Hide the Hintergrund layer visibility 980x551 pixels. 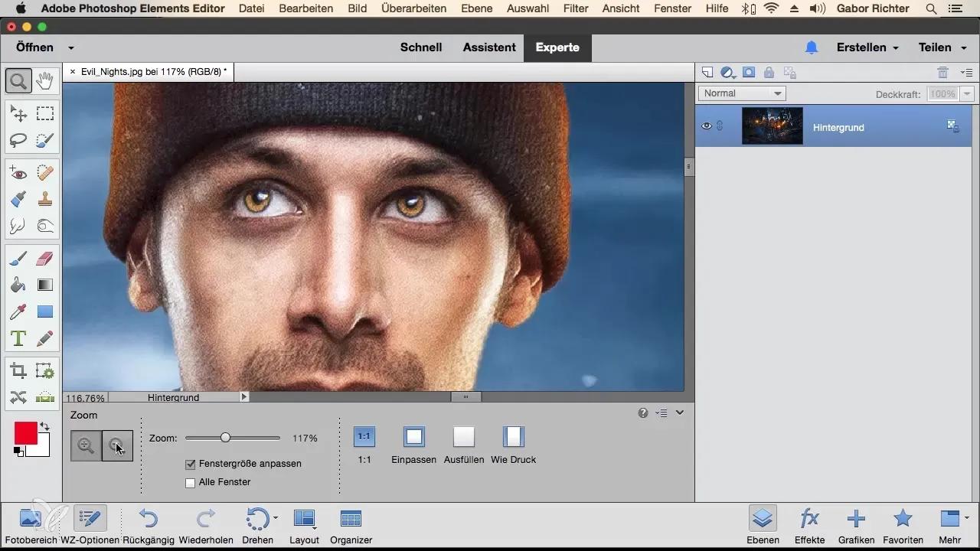[707, 126]
